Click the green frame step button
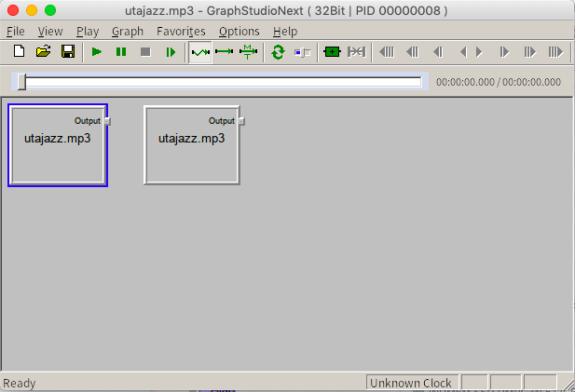 point(171,52)
